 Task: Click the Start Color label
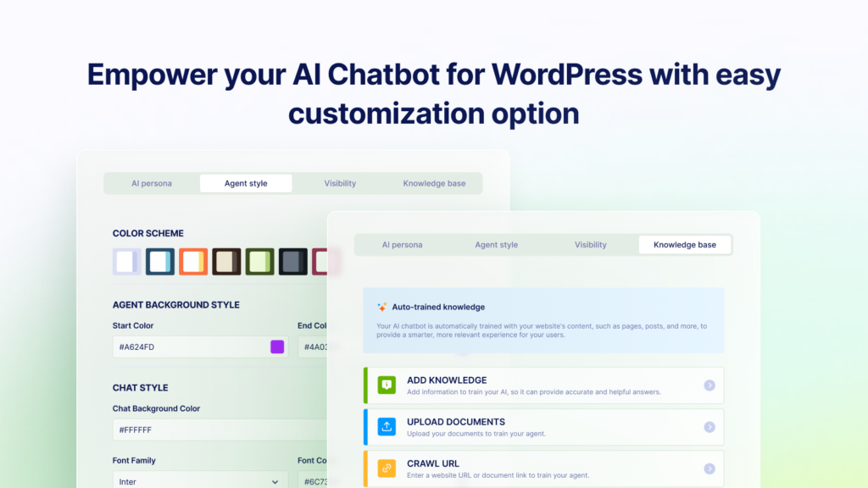click(133, 325)
